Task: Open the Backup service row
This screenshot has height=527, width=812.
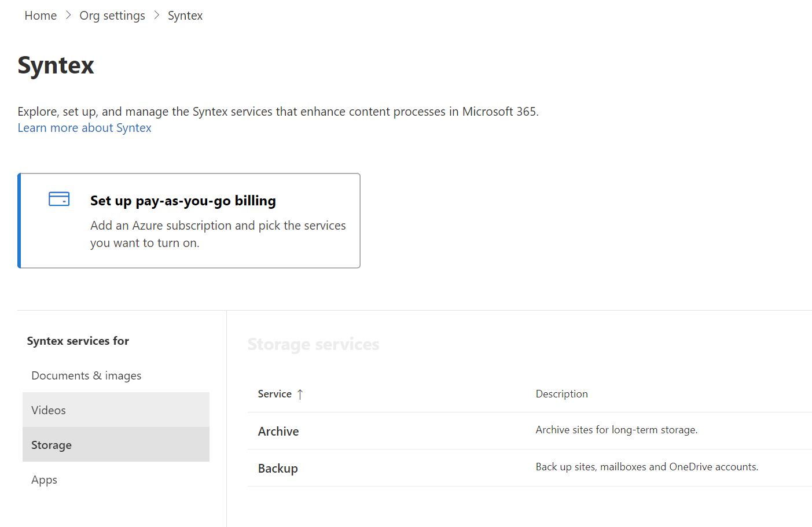Action: pos(530,468)
